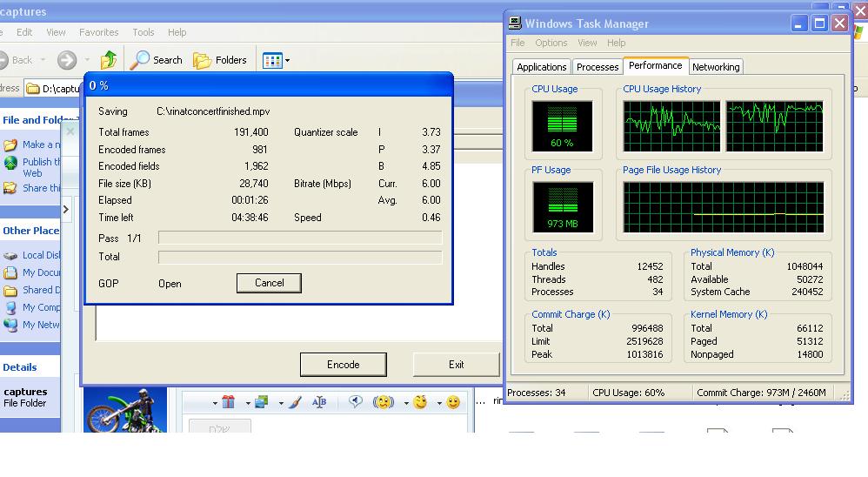
Task: Open the dropdown arrow beside paintbrush icon
Action: click(281, 403)
